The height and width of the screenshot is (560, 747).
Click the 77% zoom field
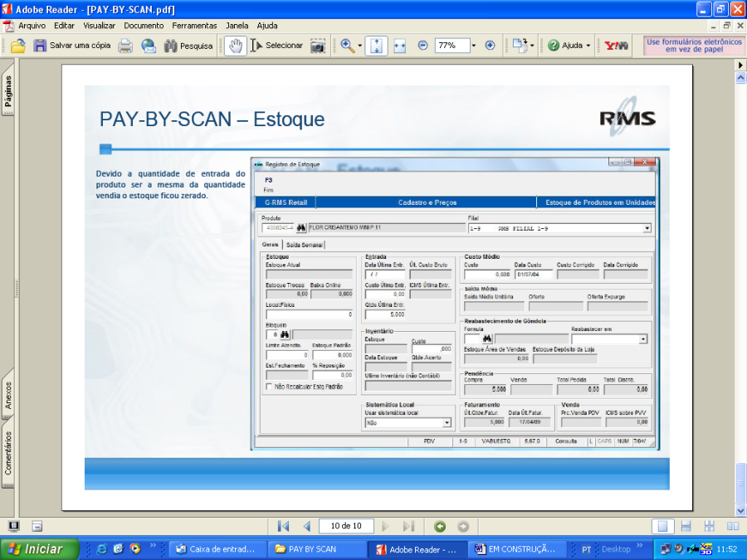point(452,46)
